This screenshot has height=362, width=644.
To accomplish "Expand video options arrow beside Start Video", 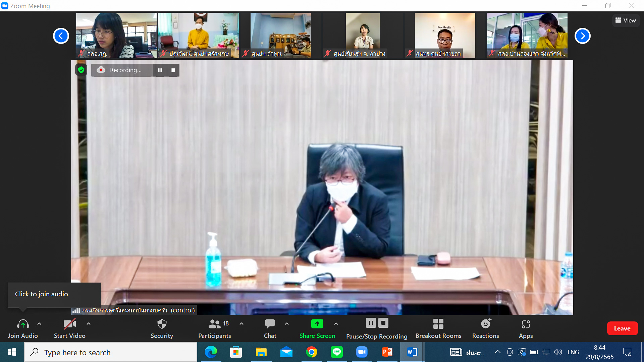I will click(x=89, y=324).
